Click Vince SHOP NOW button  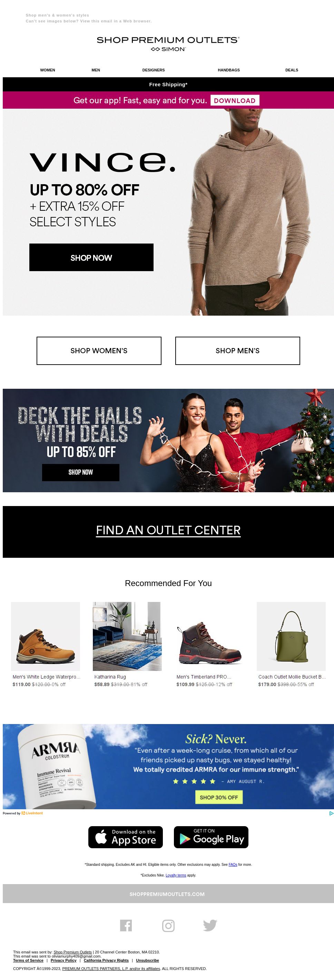[x=91, y=258]
